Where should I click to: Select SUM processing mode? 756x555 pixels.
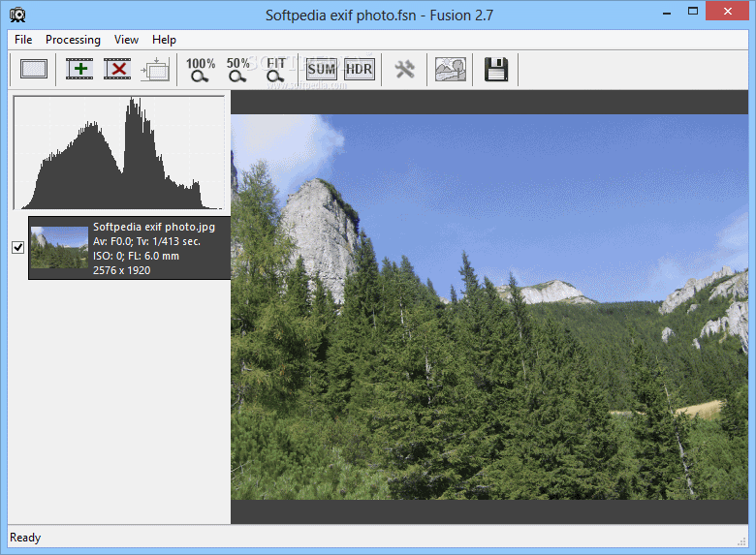coord(321,70)
